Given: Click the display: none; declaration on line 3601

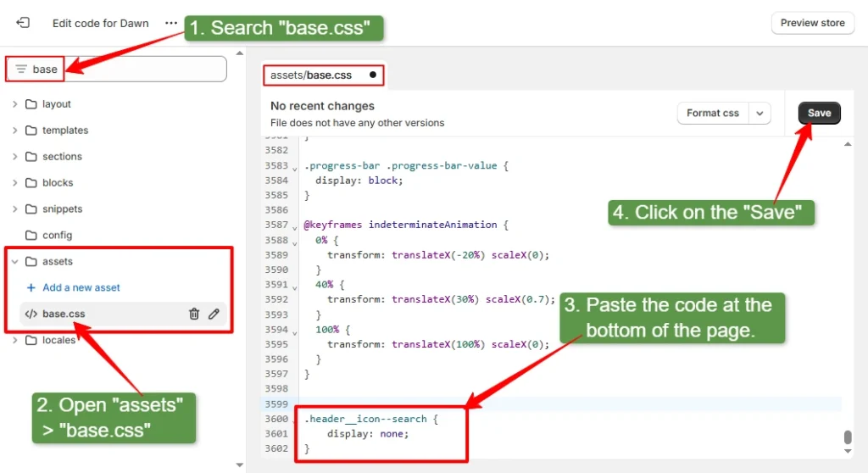Looking at the screenshot, I should click(368, 434).
